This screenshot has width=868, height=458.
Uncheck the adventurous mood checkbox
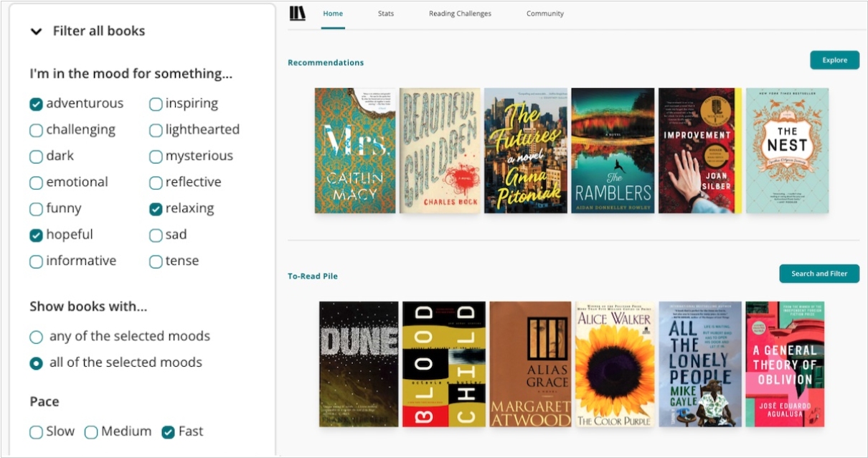36,104
